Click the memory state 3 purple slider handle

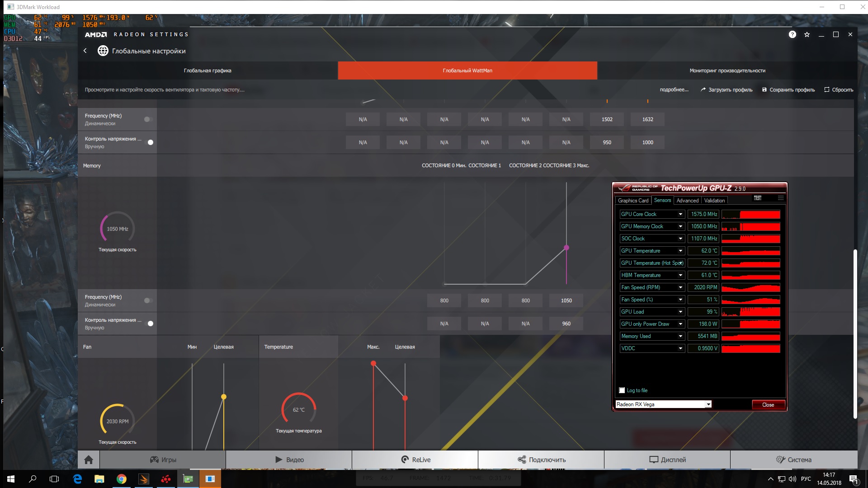coord(566,248)
